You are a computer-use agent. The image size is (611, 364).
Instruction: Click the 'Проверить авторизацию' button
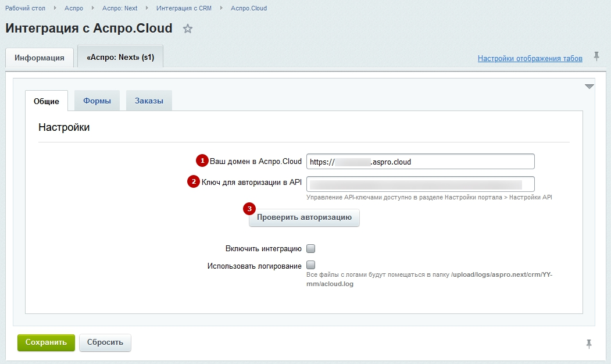point(304,217)
